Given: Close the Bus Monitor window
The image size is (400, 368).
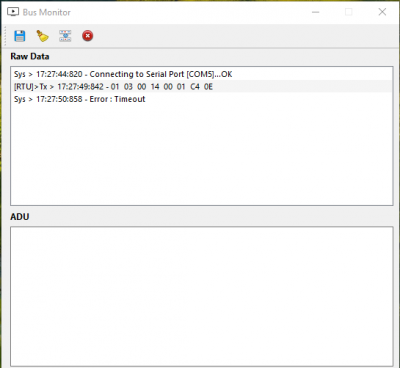Looking at the screenshot, I should (x=382, y=12).
